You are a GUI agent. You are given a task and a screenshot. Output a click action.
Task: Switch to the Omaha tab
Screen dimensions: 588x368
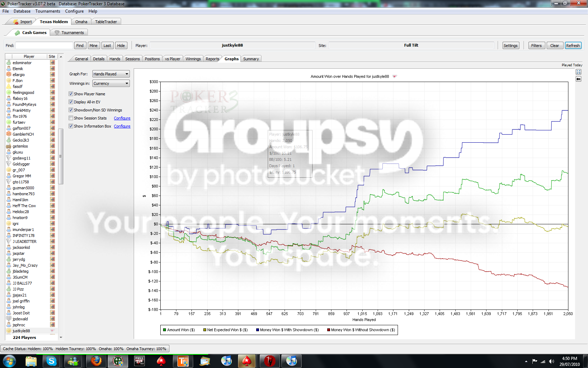(x=81, y=22)
